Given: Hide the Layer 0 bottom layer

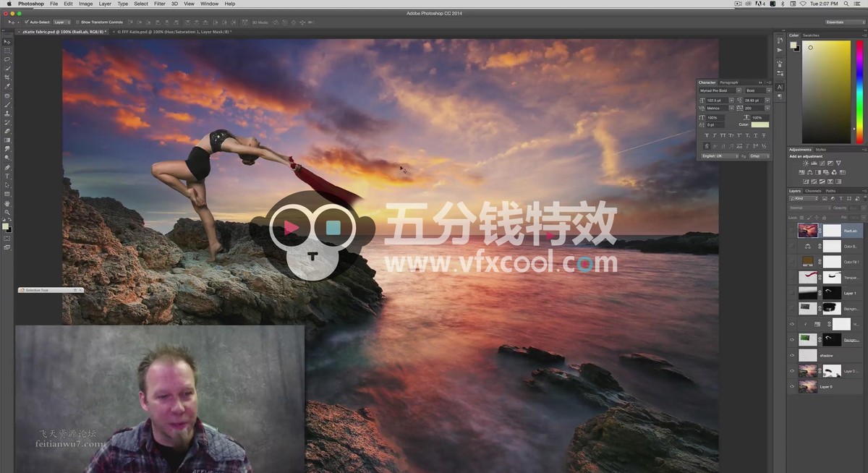Looking at the screenshot, I should 792,387.
